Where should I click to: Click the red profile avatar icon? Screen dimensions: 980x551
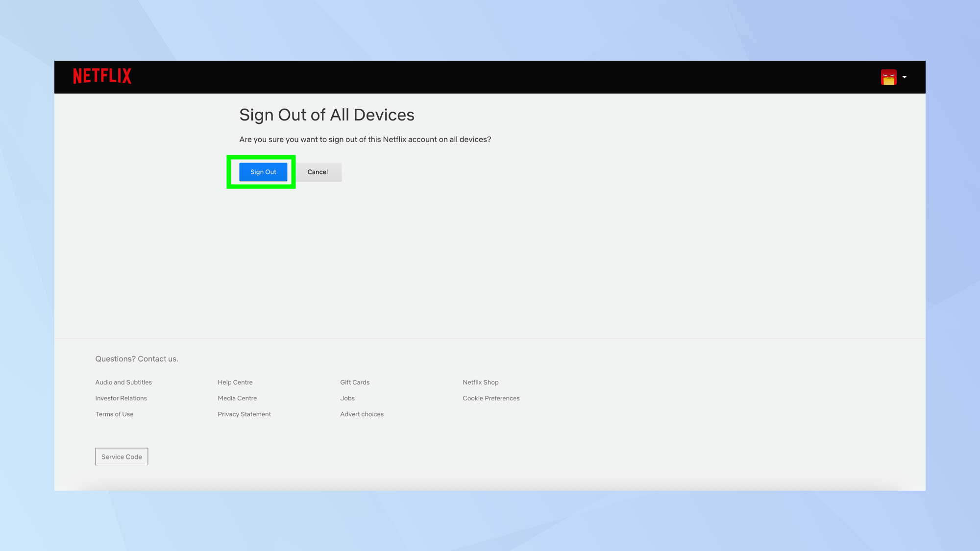click(x=888, y=77)
